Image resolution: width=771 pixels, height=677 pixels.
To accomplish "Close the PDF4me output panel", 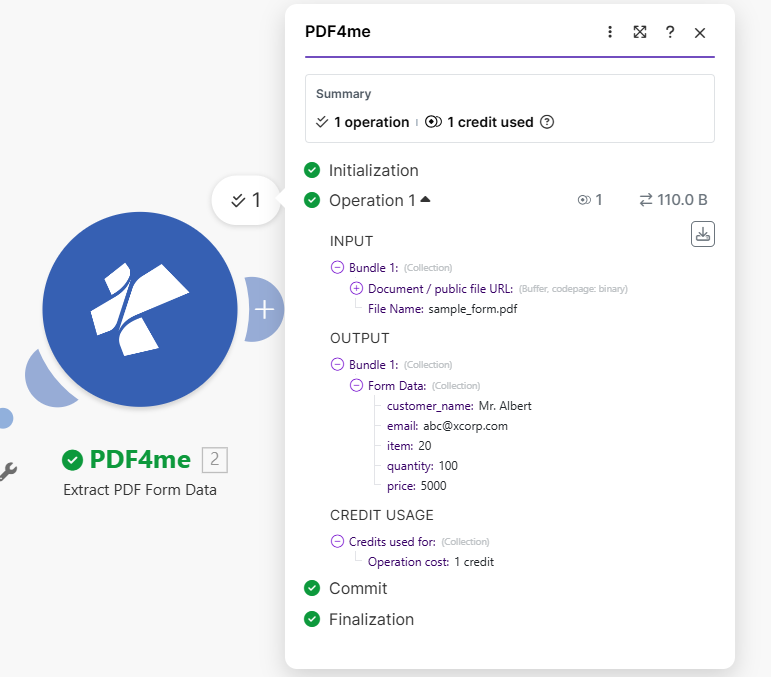I will click(700, 32).
